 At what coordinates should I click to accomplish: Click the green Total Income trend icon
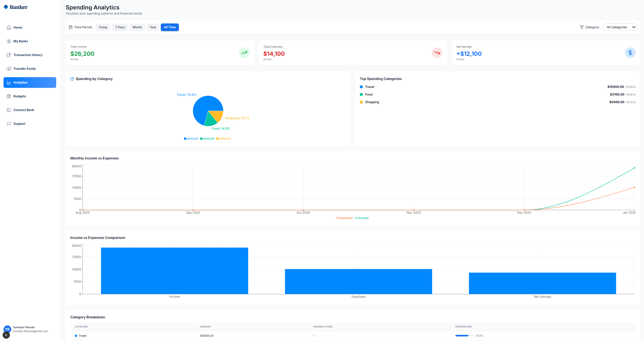[x=244, y=53]
